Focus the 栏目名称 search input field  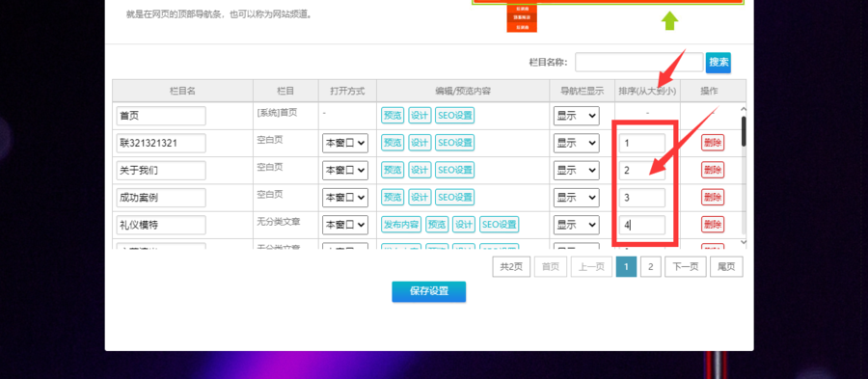638,63
